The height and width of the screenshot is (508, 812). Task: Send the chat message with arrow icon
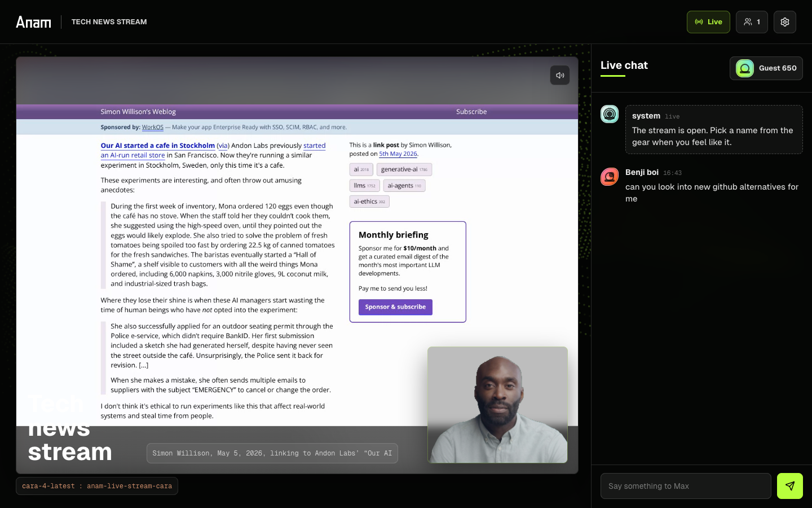(789, 486)
